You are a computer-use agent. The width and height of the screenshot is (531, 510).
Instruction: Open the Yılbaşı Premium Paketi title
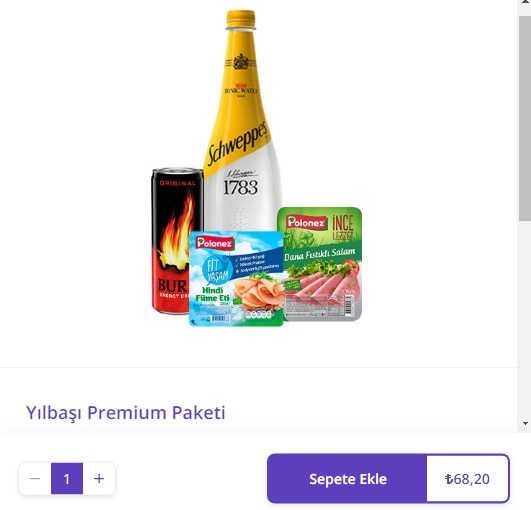pos(126,412)
